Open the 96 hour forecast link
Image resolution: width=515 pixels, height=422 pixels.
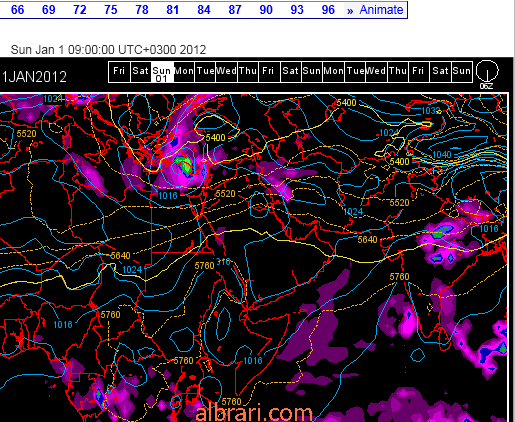tap(328, 10)
